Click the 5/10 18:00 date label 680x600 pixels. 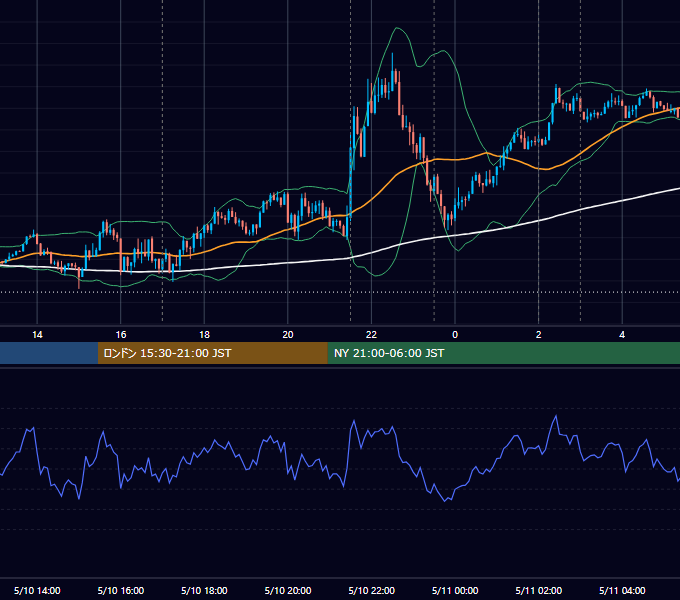click(204, 590)
